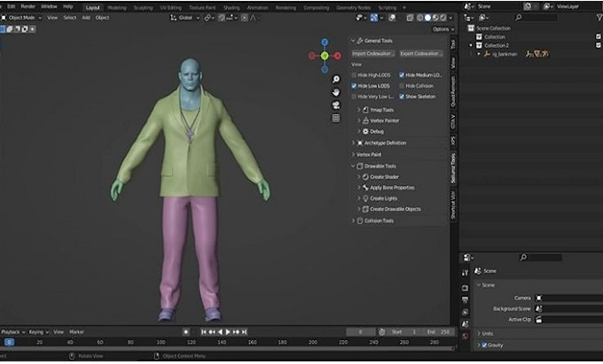Select rendered viewport shading icon
Image resolution: width=603 pixels, height=364 pixels.
coord(443,18)
